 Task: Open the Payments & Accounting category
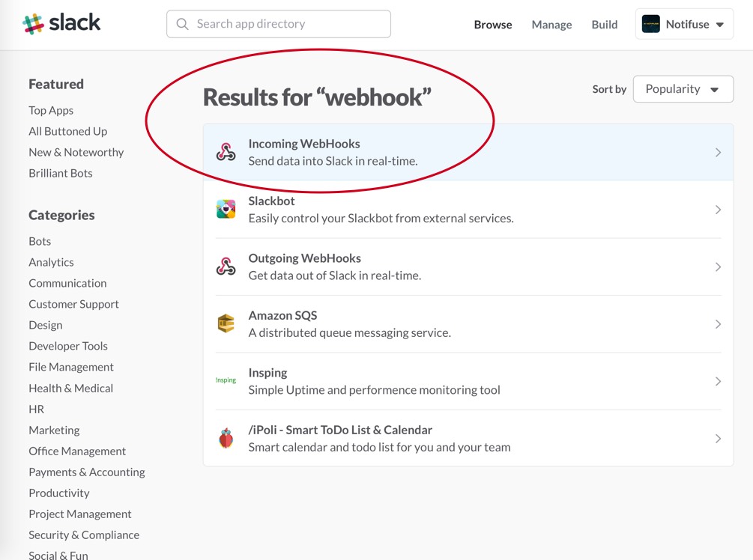[x=86, y=472]
